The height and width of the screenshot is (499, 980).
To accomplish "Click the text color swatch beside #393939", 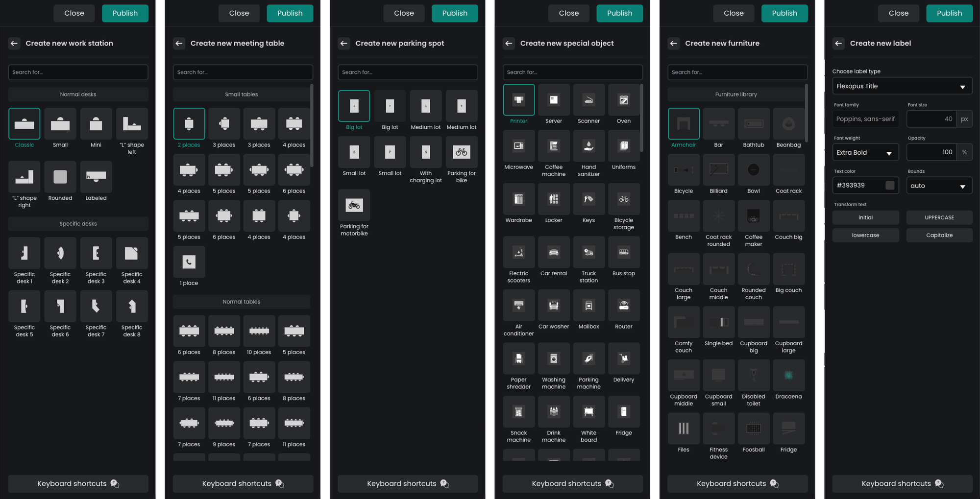I will coord(890,185).
